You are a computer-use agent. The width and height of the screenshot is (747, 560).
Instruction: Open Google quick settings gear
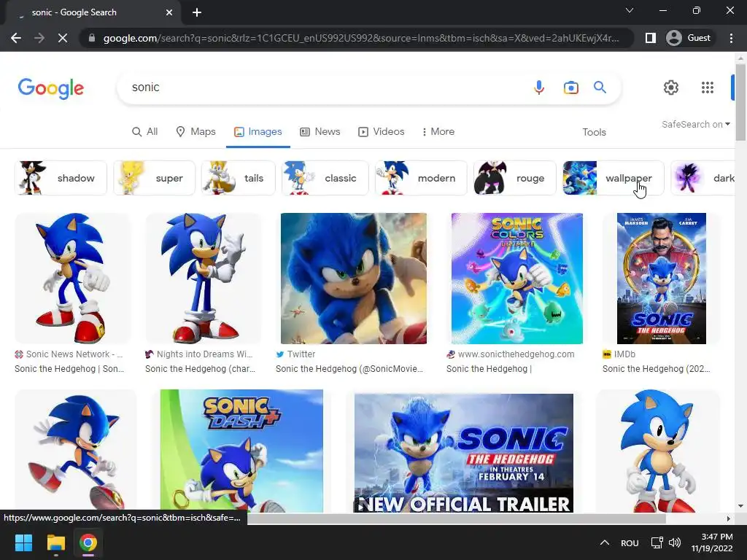coord(671,87)
